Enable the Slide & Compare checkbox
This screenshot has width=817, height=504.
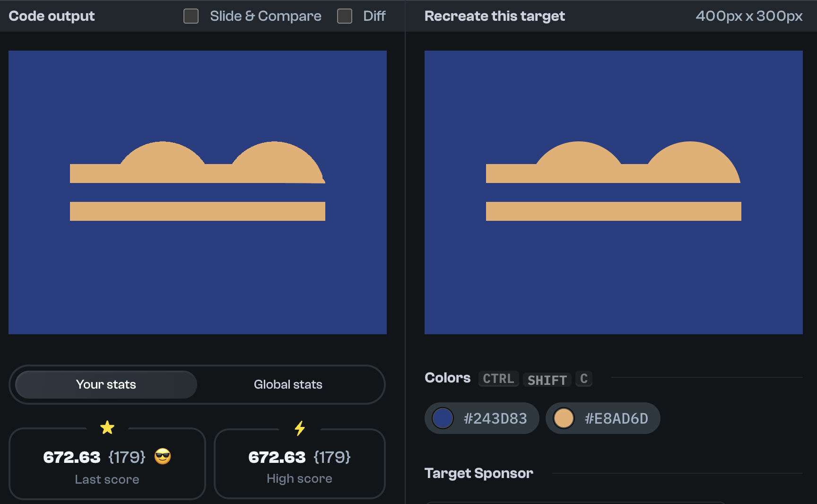point(191,16)
